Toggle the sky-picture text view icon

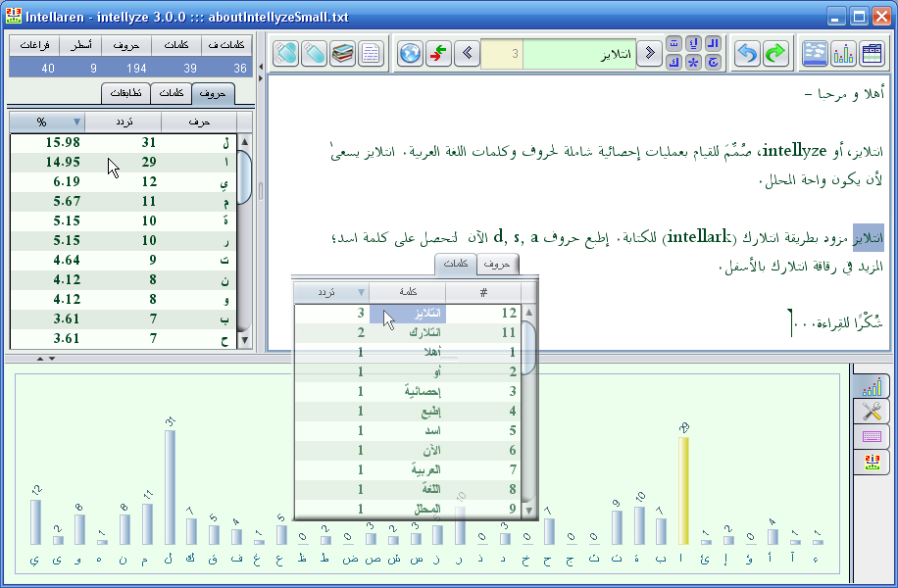[x=815, y=54]
